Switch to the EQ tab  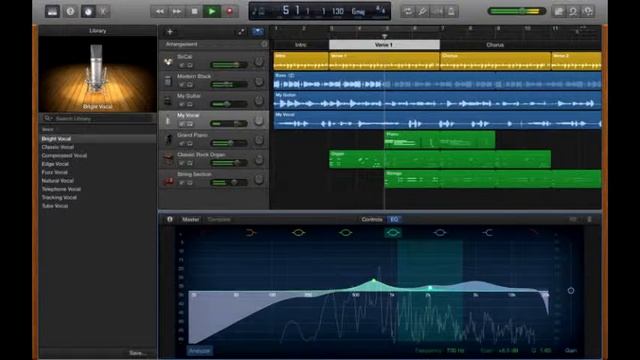click(394, 220)
